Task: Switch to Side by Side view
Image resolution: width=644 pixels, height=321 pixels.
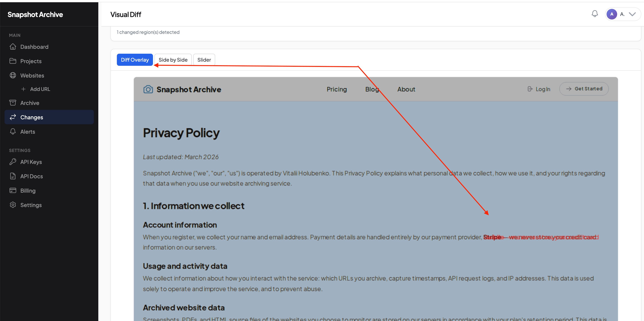Action: [x=173, y=60]
